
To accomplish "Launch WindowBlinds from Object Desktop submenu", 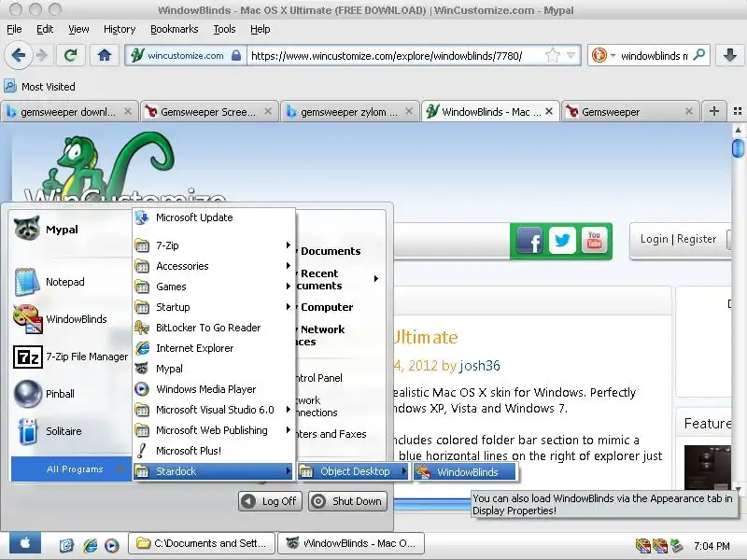I will (x=465, y=472).
